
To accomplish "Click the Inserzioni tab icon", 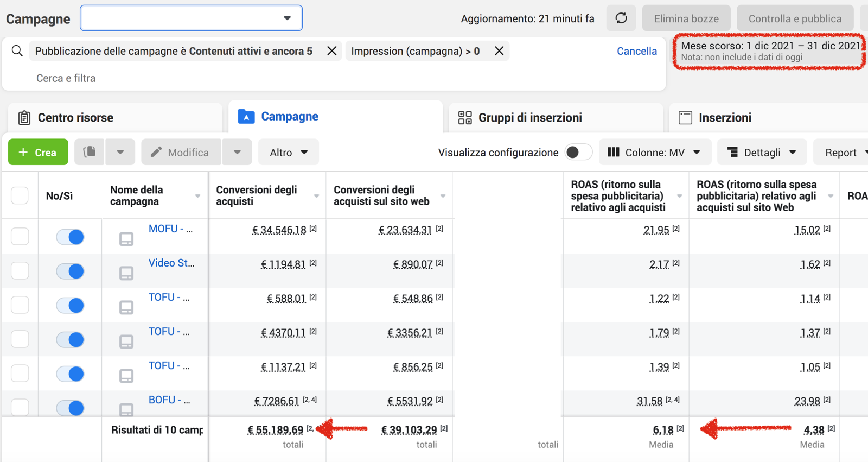I will point(685,117).
